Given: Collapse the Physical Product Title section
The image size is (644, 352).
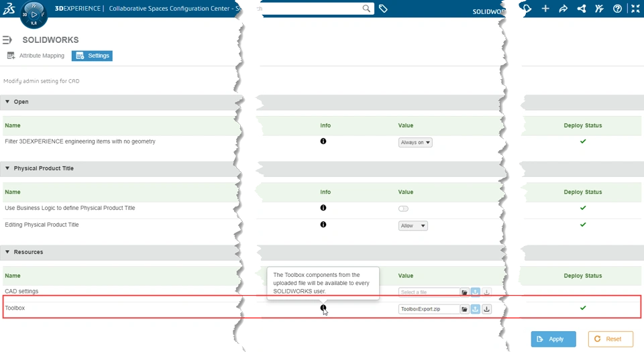Looking at the screenshot, I should (7, 168).
